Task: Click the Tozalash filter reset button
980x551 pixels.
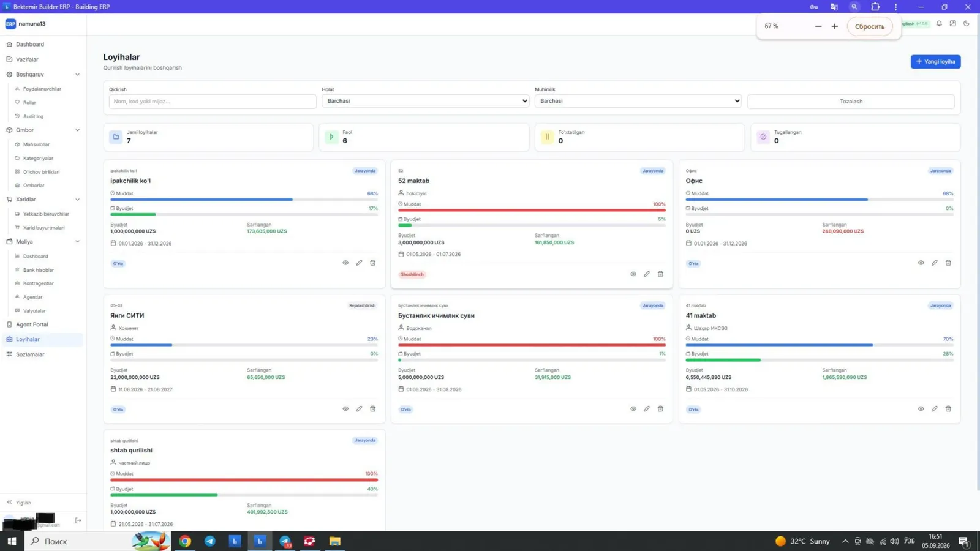Action: [x=851, y=101]
